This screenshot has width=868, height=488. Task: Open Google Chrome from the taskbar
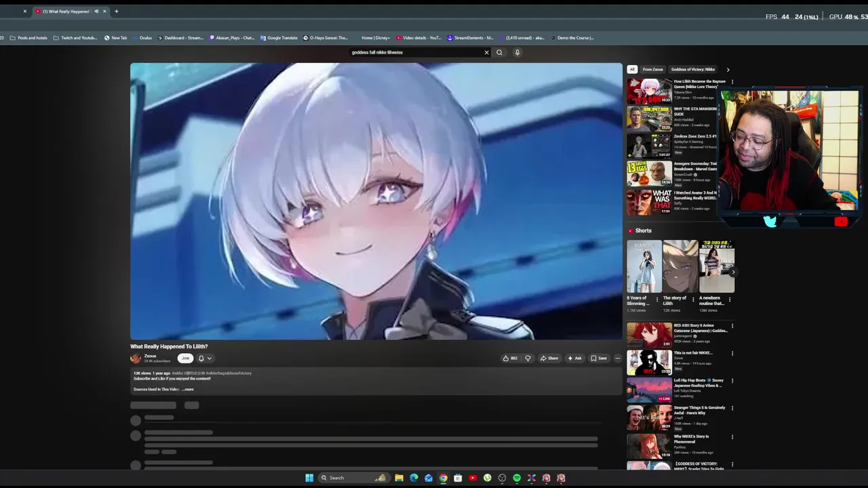443,478
